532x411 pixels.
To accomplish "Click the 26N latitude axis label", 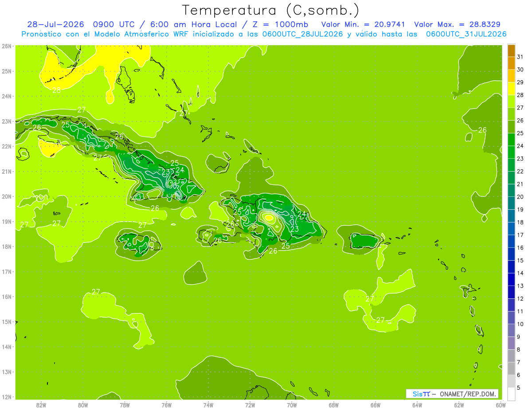I will click(x=6, y=46).
